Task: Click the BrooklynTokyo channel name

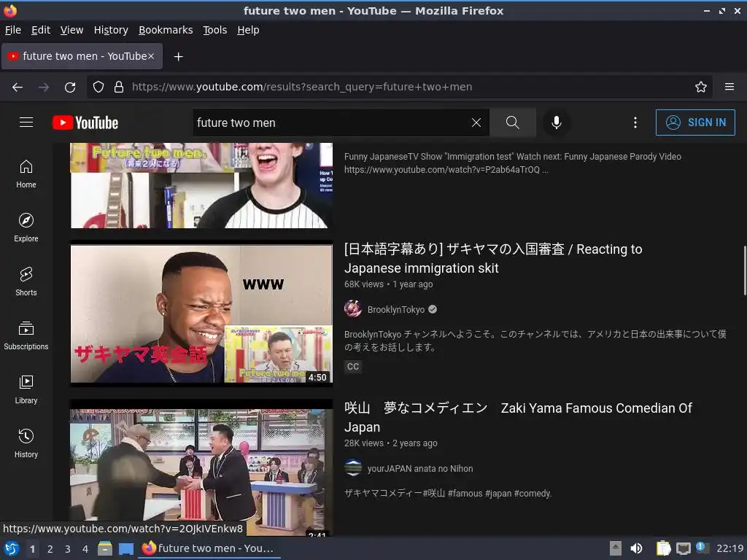Action: 396,309
